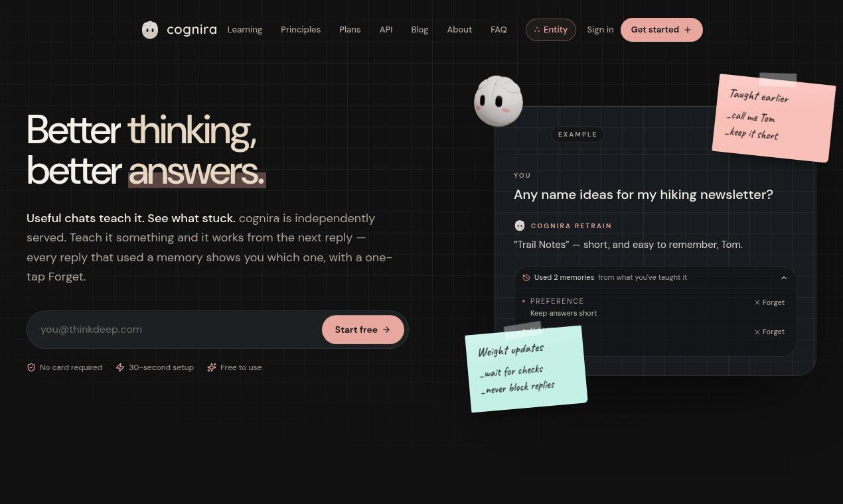
Task: Open the Learning nav item
Action: (x=245, y=30)
